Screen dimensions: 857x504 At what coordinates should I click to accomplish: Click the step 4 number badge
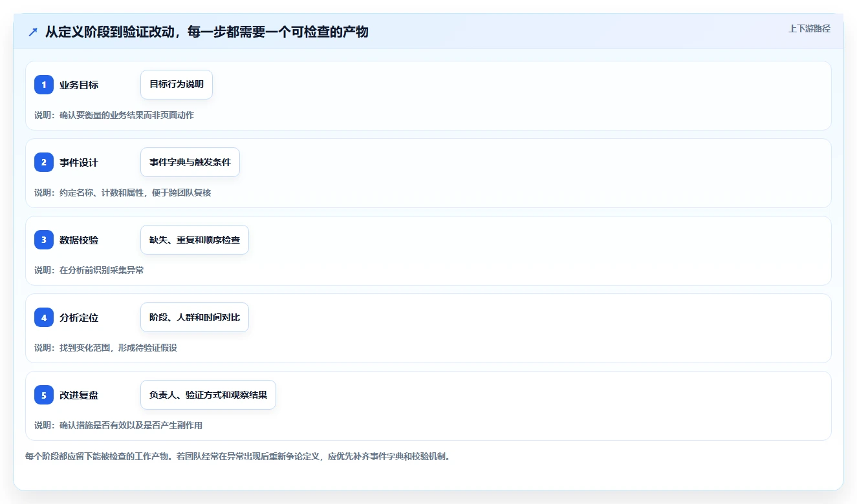[44, 317]
